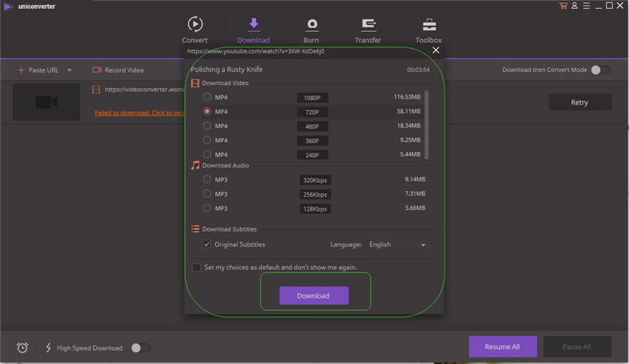629x364 pixels.
Task: Expand the Paste URL dropdown arrow
Action: (x=70, y=70)
